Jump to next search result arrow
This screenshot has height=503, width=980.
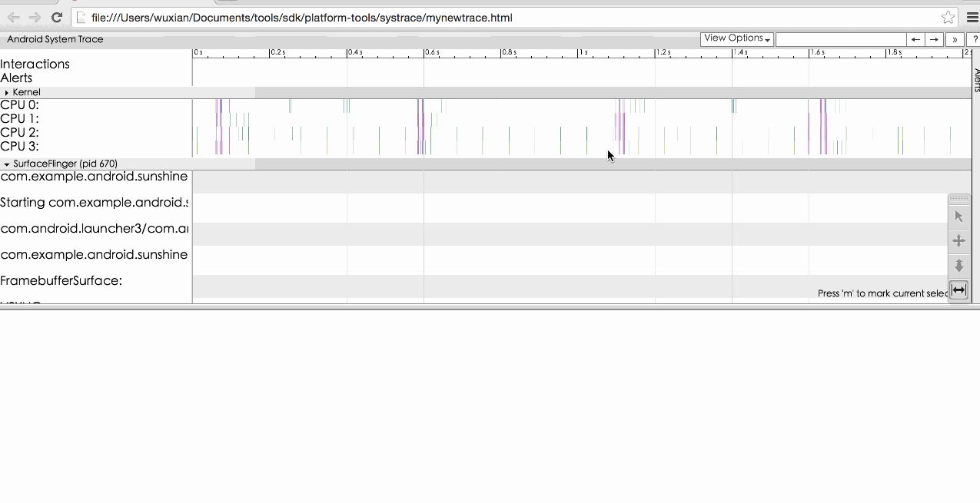[934, 39]
